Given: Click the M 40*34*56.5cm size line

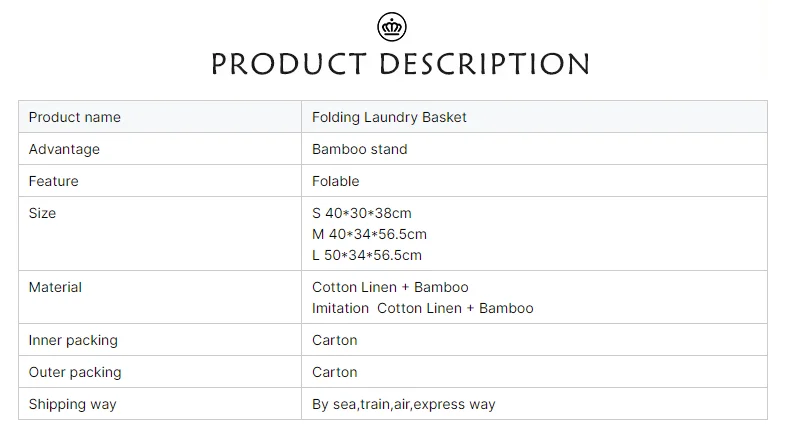Looking at the screenshot, I should coord(369,234).
